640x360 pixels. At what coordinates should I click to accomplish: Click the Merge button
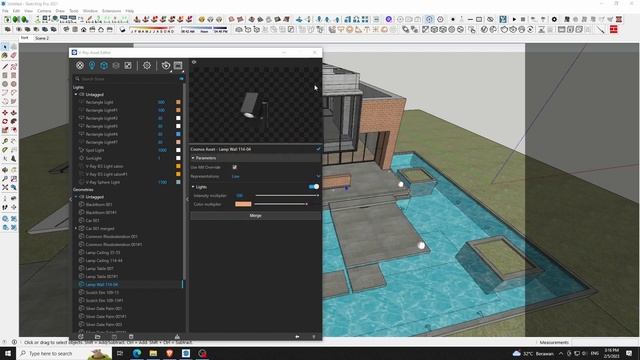[x=256, y=216]
